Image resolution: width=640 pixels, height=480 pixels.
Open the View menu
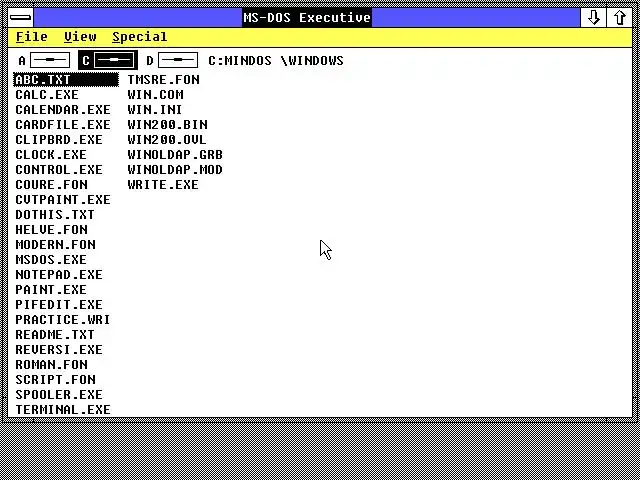[x=80, y=37]
